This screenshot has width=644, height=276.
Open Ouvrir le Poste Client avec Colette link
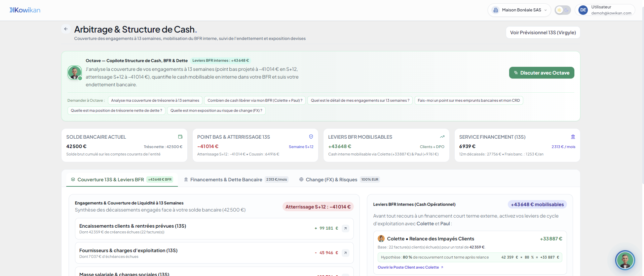410,267
